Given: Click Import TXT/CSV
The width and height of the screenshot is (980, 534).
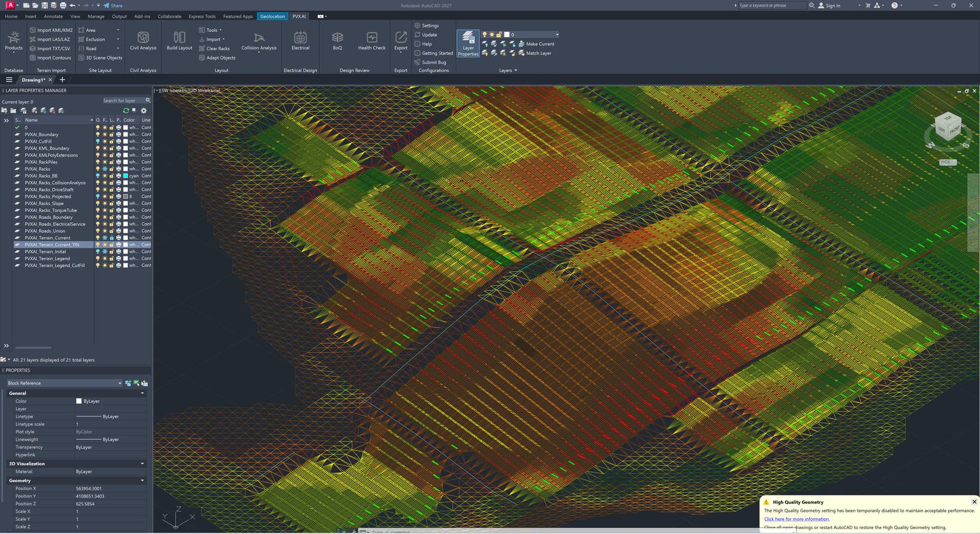Looking at the screenshot, I should 50,48.
